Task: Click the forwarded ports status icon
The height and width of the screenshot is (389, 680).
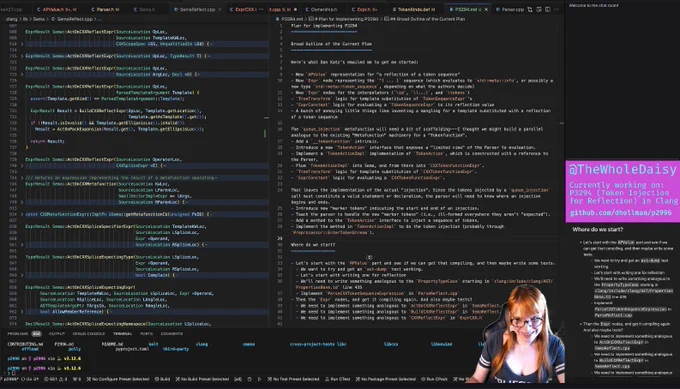Action: coord(77,379)
